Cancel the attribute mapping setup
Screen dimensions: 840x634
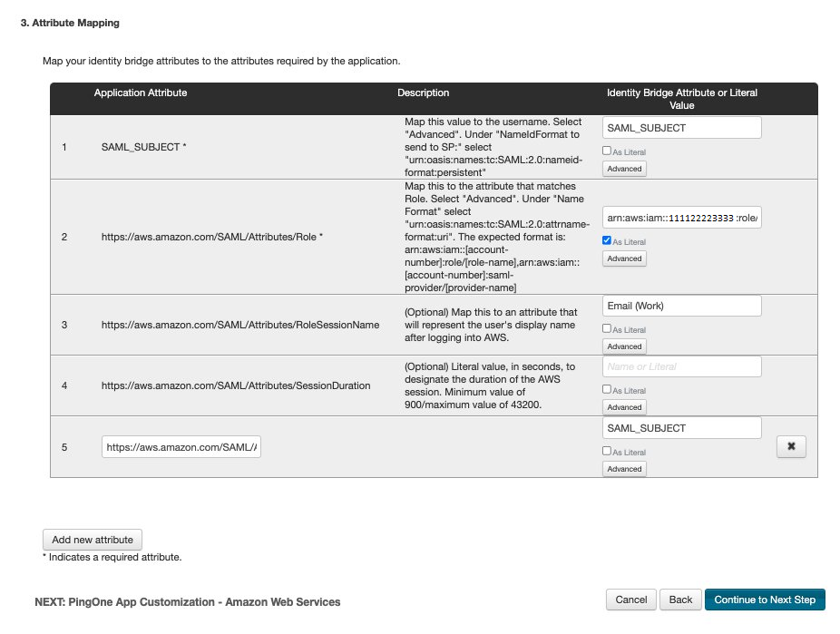(630, 600)
